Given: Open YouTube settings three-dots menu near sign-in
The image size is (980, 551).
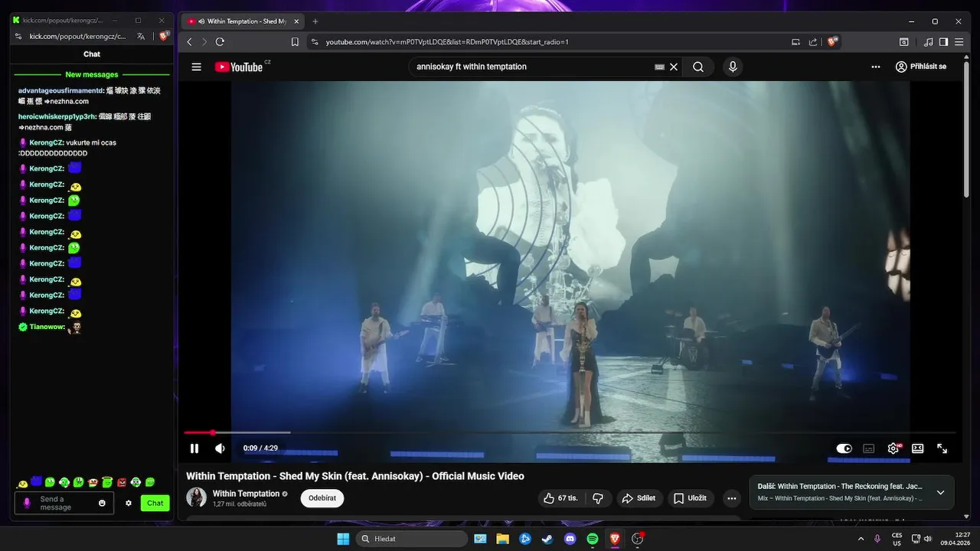Looking at the screenshot, I should [x=876, y=67].
